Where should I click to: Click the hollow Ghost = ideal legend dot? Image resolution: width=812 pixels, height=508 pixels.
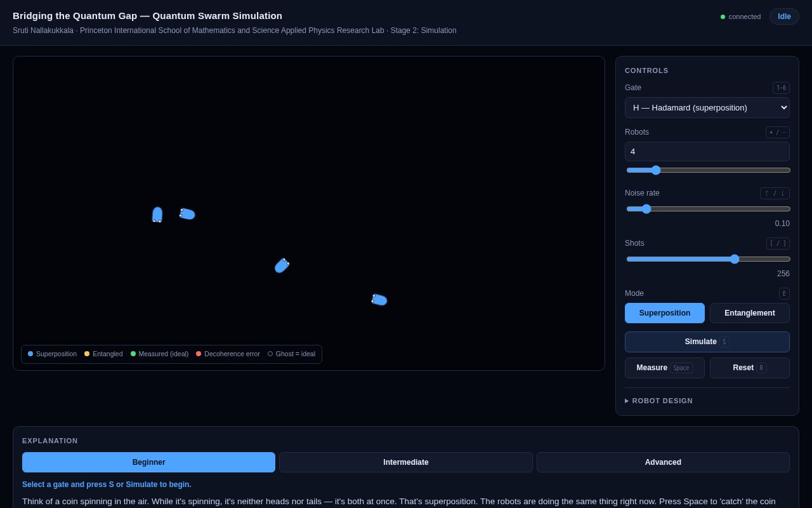click(x=270, y=354)
